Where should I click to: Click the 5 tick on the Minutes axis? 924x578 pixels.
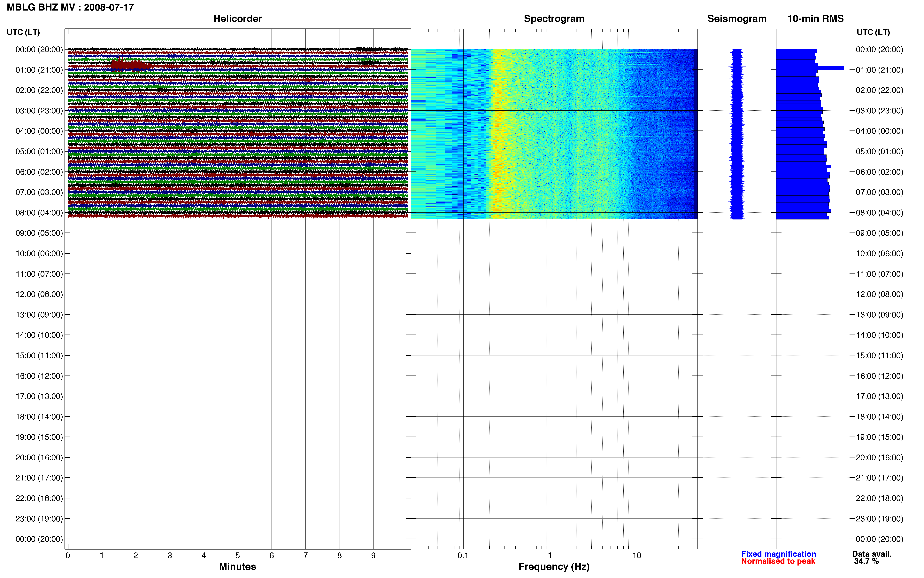238,555
